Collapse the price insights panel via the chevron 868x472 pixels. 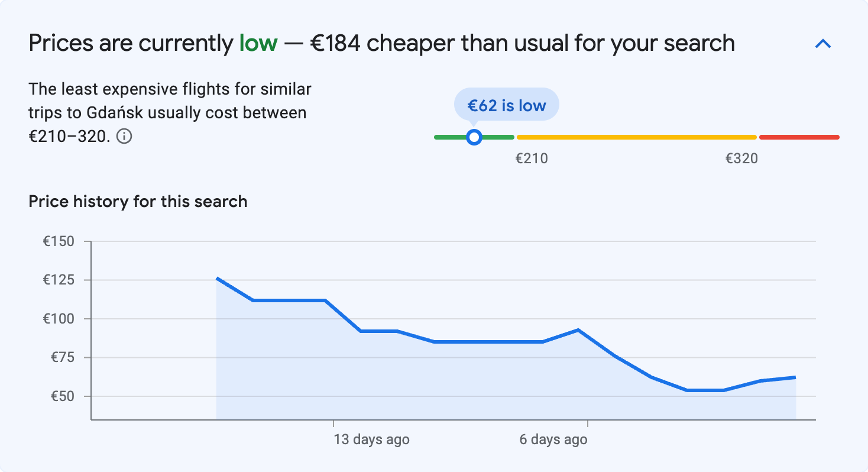[823, 43]
